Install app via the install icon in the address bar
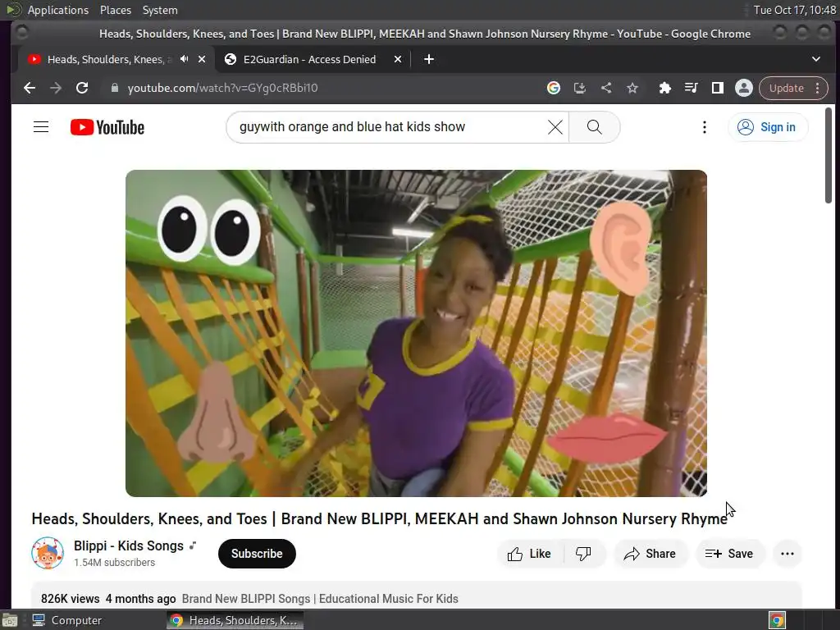Screen dimensions: 840x630 tap(580, 88)
